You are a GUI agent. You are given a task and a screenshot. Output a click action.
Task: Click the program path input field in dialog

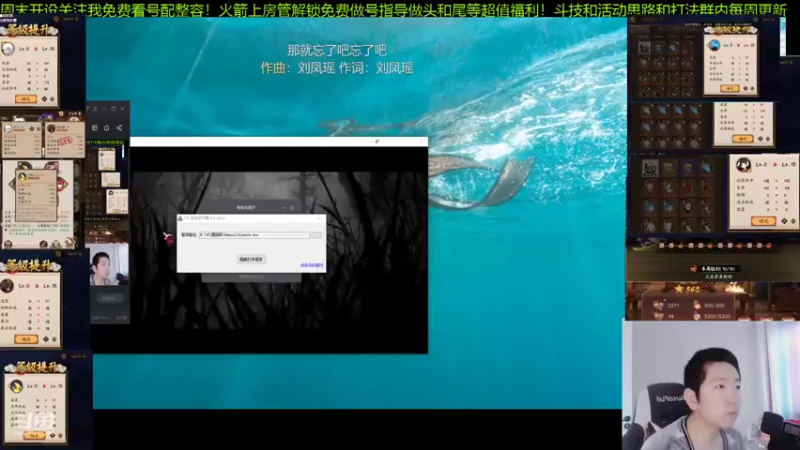[254, 235]
